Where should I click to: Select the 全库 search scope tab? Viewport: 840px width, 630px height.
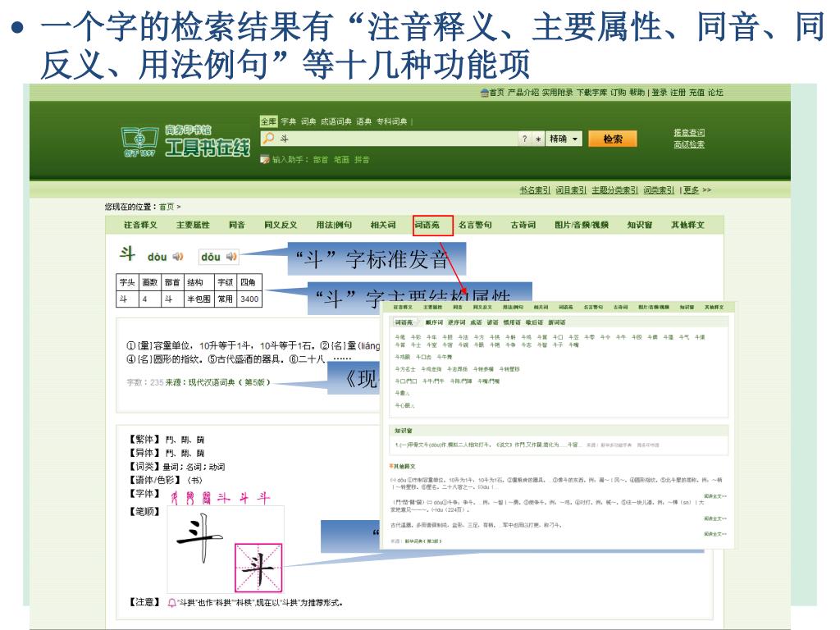pyautogui.click(x=268, y=121)
